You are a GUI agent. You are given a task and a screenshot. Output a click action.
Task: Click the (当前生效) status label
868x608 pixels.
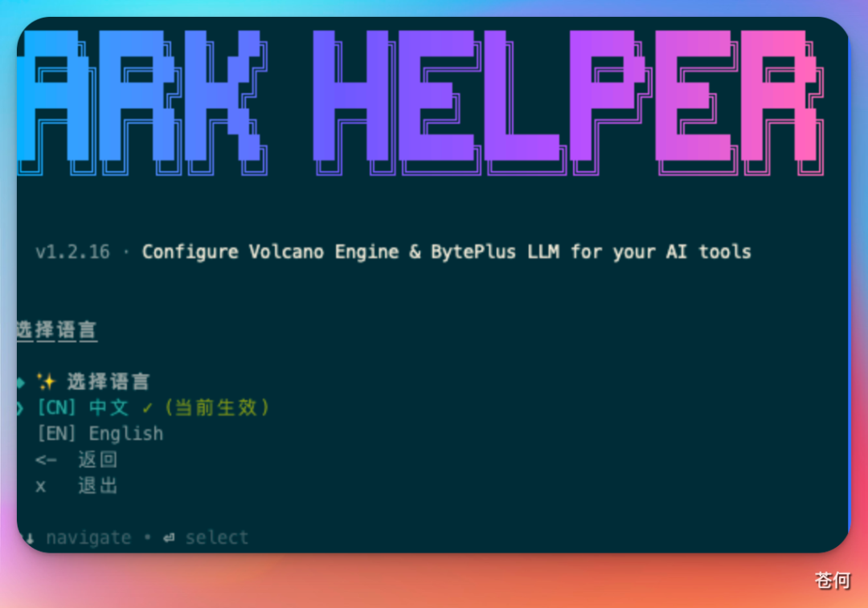click(x=217, y=408)
